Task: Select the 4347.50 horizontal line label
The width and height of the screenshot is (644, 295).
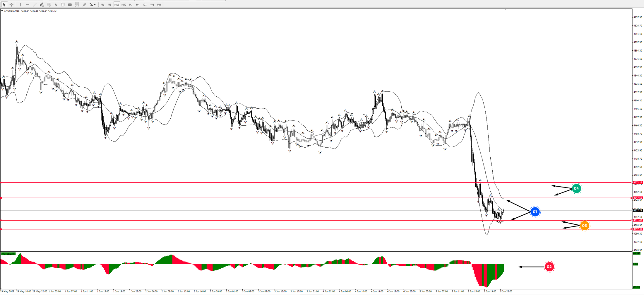Action: pyautogui.click(x=638, y=198)
